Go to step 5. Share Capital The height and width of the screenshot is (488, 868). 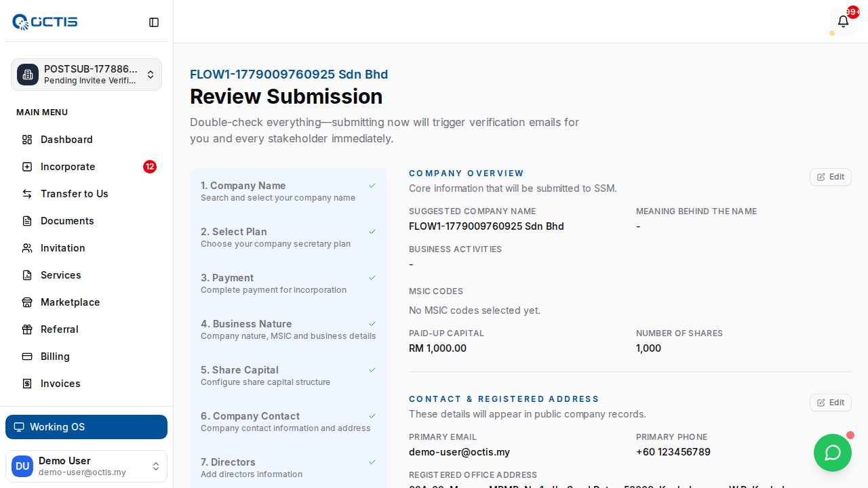288,375
